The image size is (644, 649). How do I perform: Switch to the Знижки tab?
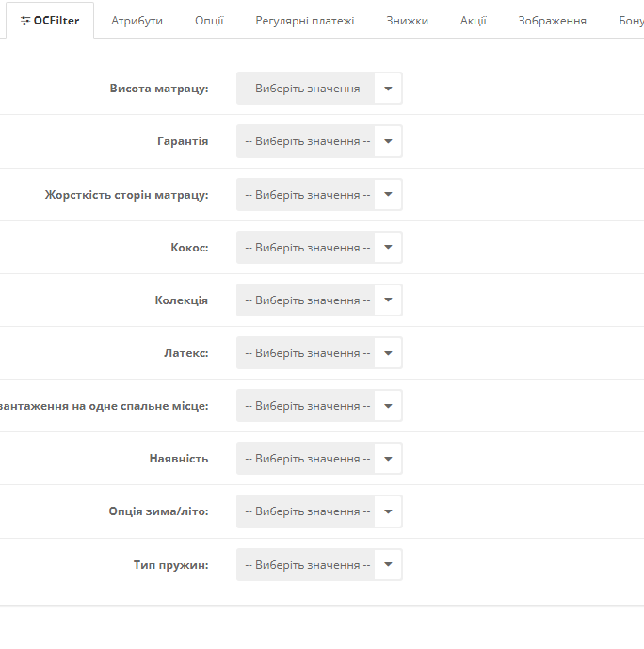[x=407, y=21]
